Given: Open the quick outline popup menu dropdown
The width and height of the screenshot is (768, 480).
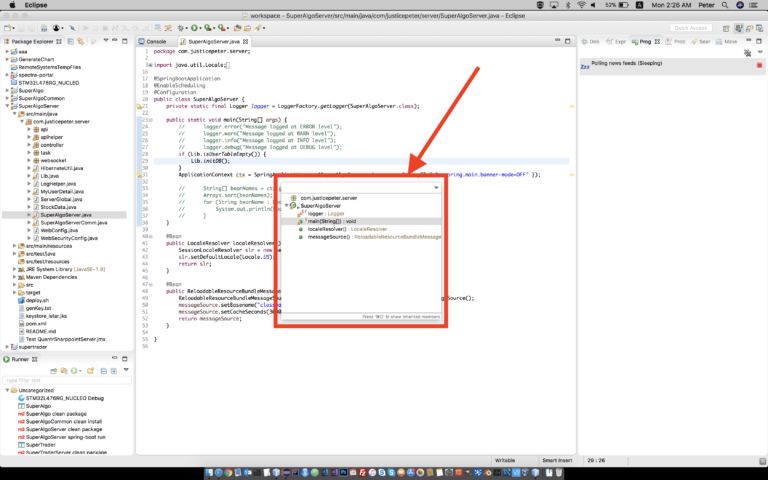Looking at the screenshot, I should (x=436, y=188).
